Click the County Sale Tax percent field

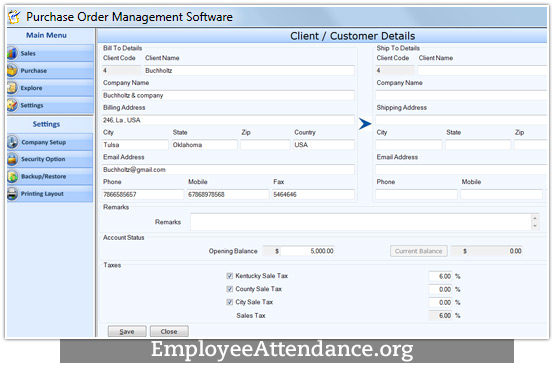click(x=440, y=289)
